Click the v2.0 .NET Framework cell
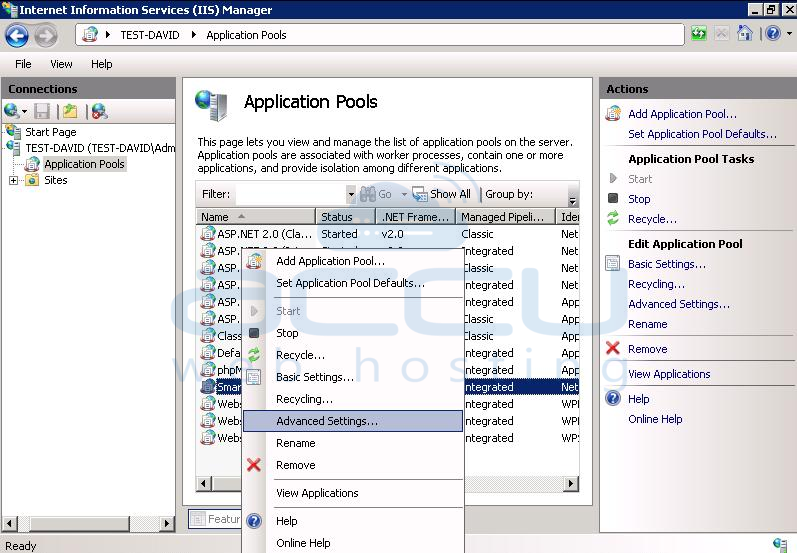This screenshot has height=553, width=797. (392, 234)
